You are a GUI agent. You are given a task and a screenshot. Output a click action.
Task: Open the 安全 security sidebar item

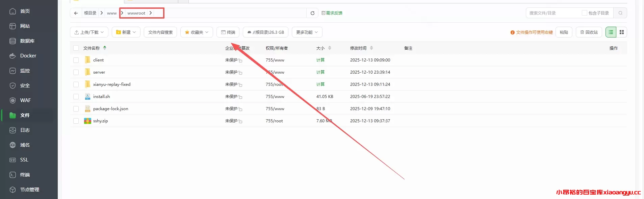tap(25, 85)
